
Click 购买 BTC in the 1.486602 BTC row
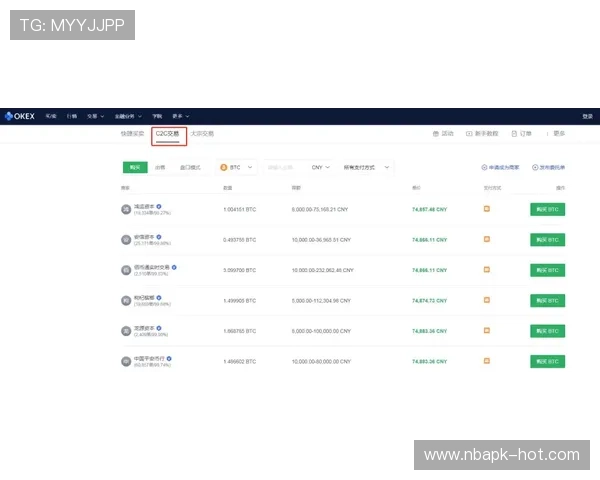click(x=547, y=361)
